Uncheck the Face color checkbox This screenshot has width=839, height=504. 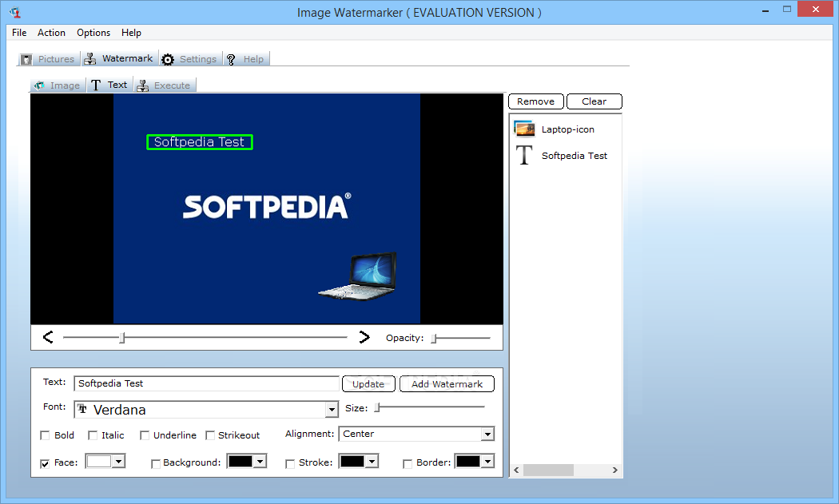45,463
